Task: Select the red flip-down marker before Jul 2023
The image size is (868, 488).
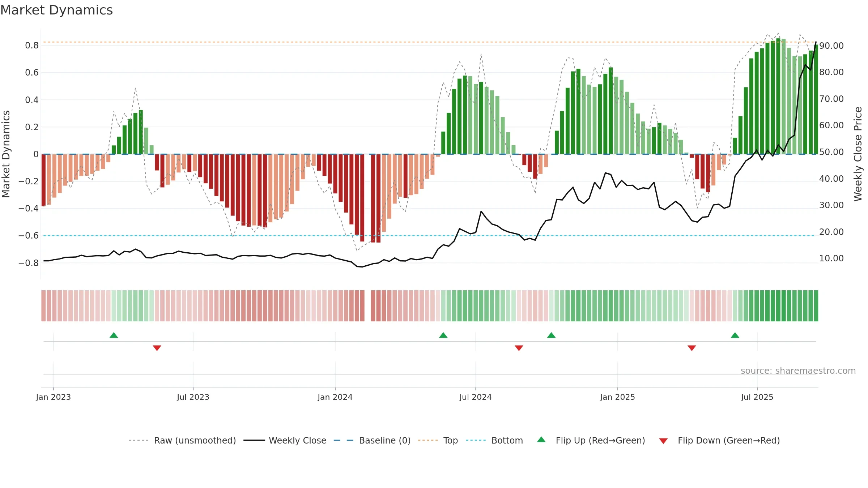Action: click(157, 348)
